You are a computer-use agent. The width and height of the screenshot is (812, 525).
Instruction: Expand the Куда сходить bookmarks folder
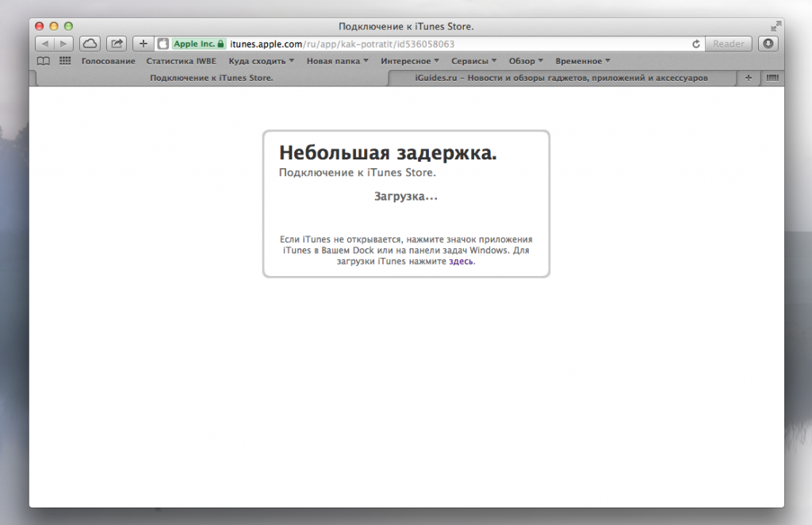pos(262,61)
